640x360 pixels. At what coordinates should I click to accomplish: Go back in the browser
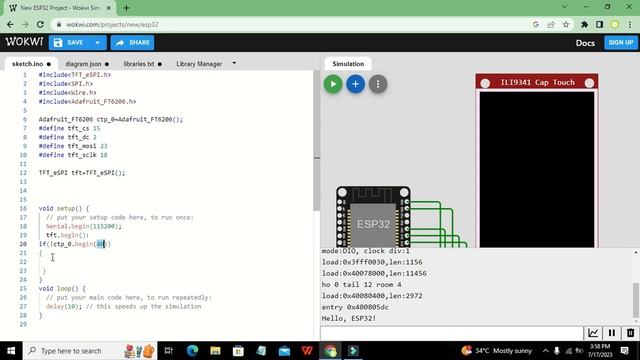[10, 24]
